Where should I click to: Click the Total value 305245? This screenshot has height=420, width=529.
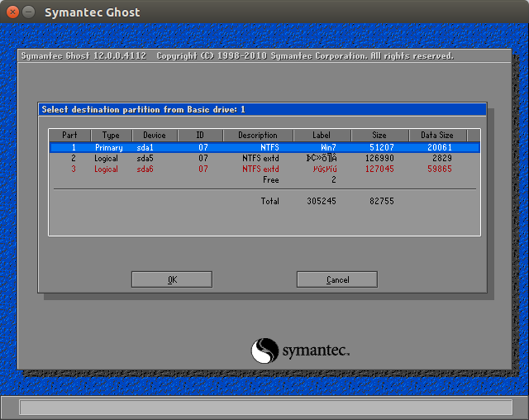[x=322, y=202]
